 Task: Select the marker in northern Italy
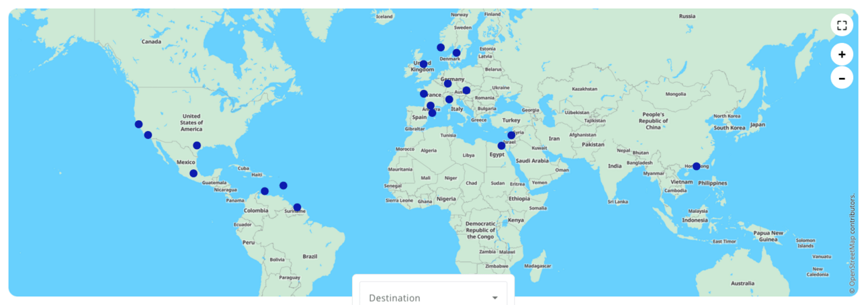point(449,99)
